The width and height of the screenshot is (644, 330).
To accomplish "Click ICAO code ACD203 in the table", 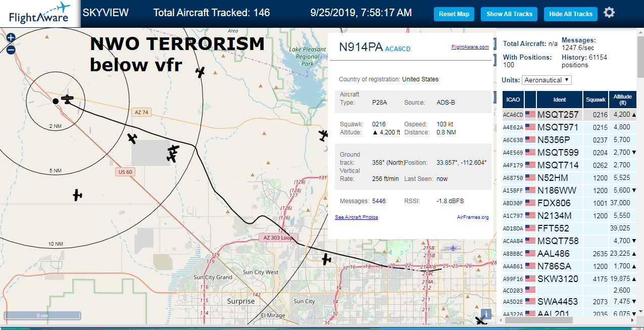I will point(513,291).
